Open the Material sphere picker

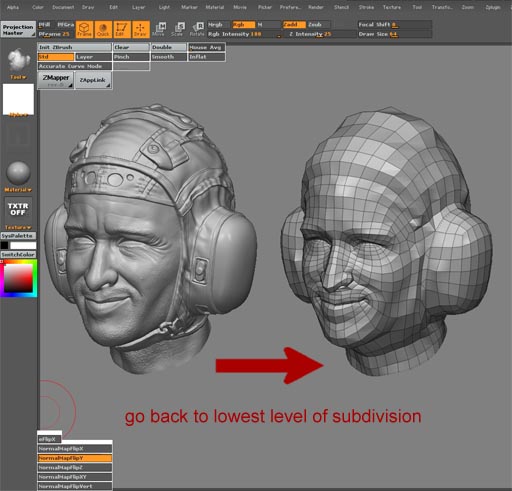pos(18,173)
